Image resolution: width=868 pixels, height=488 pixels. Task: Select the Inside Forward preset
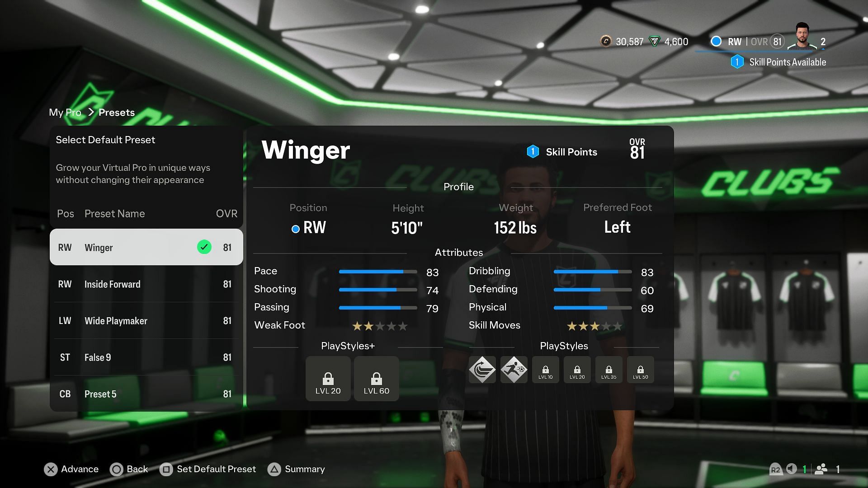(146, 284)
